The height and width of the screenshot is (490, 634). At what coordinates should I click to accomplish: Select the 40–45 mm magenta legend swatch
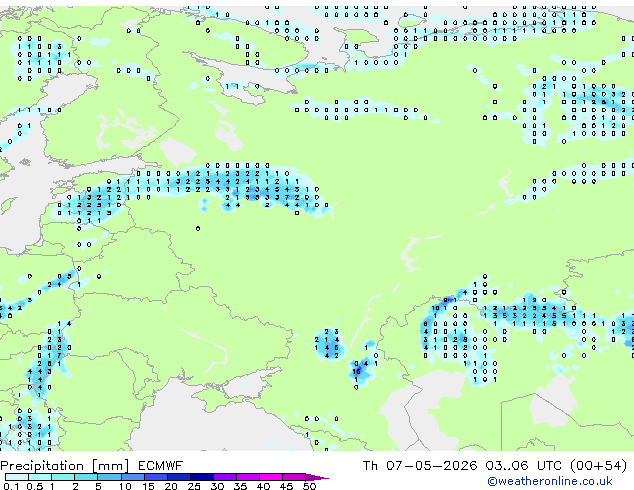(271, 477)
